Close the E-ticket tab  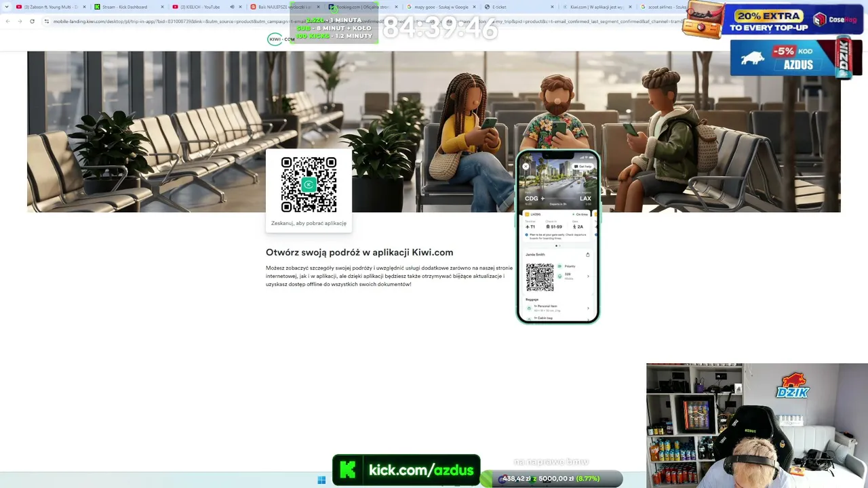click(553, 7)
